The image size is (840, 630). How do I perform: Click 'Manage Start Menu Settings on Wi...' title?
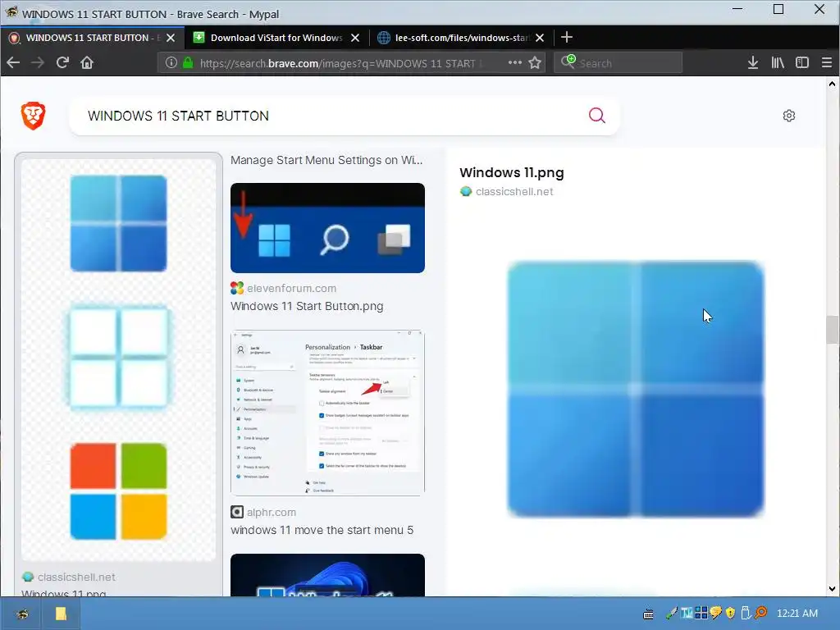(x=326, y=160)
